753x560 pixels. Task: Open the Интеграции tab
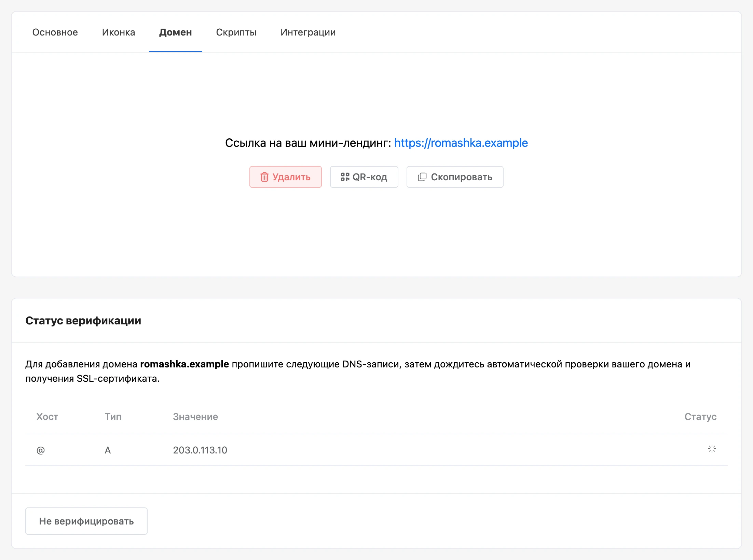pos(308,32)
